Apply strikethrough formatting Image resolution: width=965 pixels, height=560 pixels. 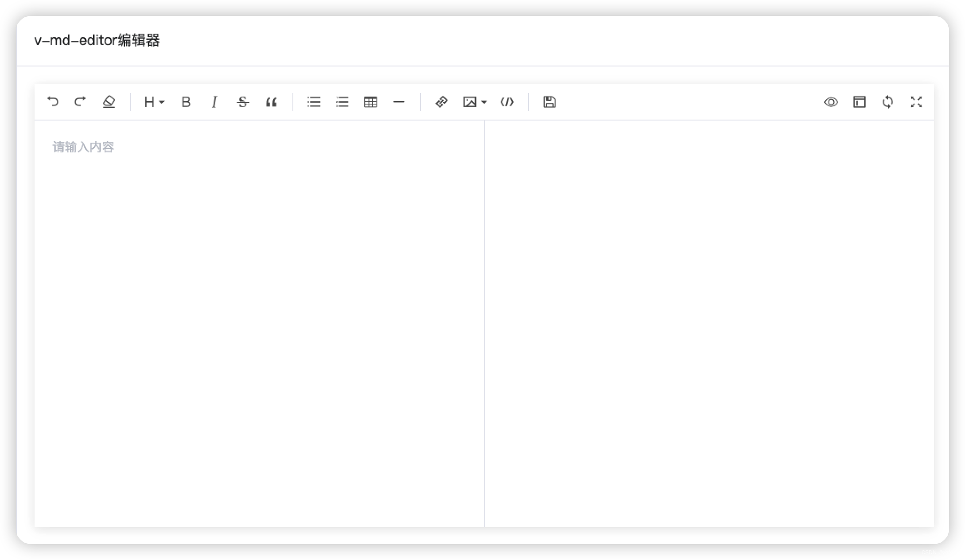tap(243, 102)
